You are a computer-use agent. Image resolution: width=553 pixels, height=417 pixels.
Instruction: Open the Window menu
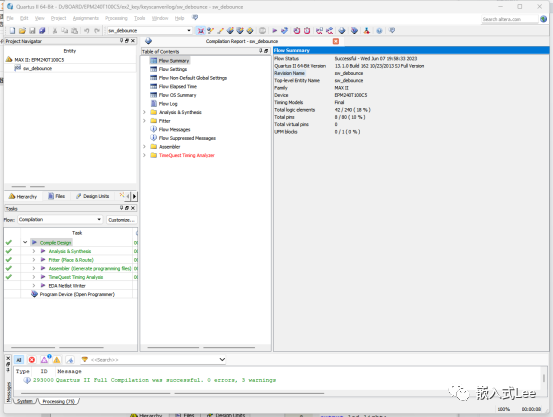(160, 18)
